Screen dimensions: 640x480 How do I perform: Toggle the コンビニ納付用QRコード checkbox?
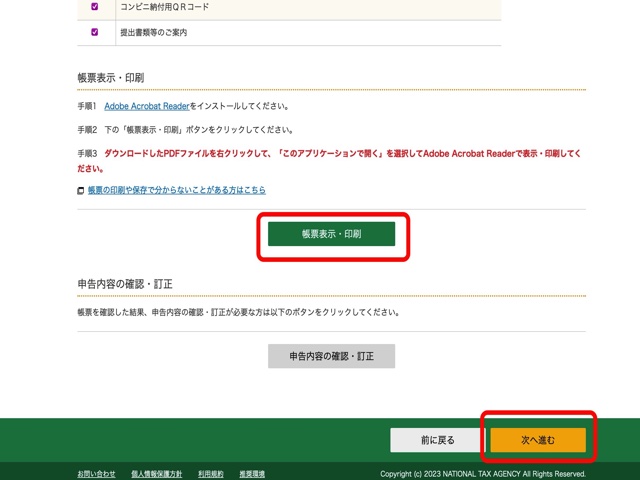coord(94,7)
